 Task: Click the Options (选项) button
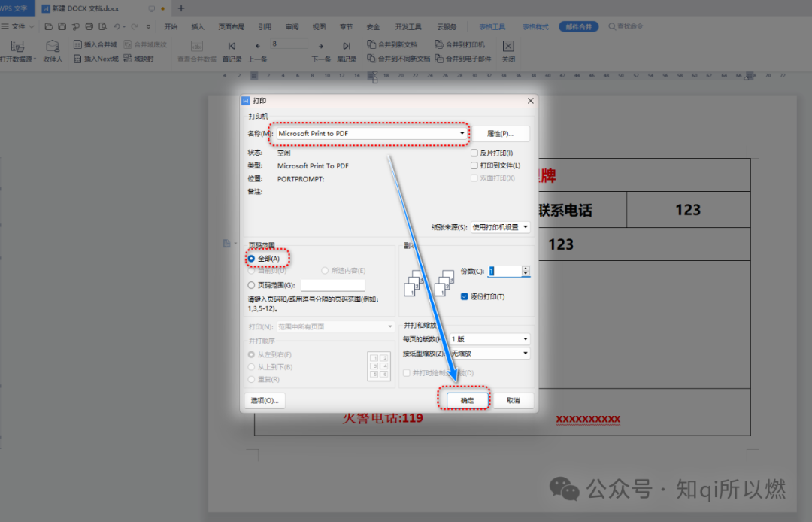[265, 400]
